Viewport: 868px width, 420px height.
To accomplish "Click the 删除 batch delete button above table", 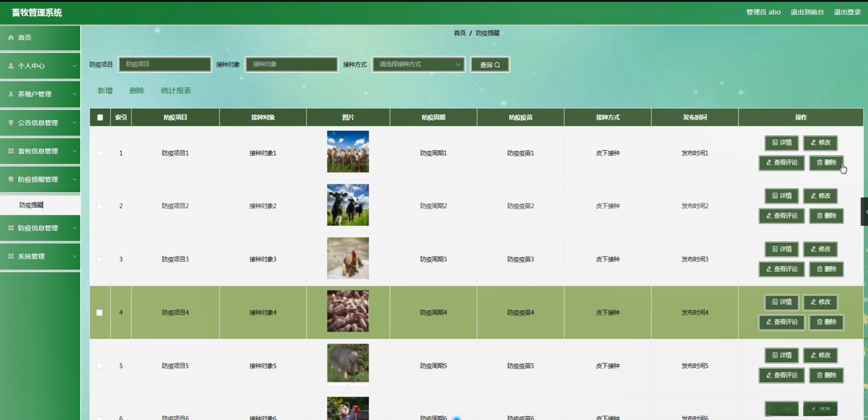I will click(x=137, y=91).
